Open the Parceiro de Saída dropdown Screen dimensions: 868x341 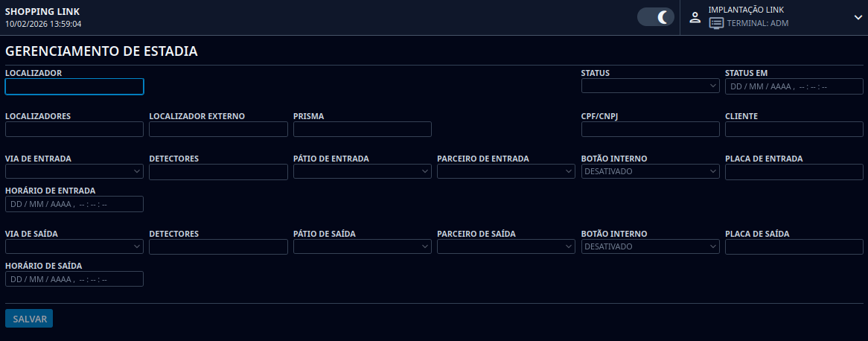click(506, 247)
